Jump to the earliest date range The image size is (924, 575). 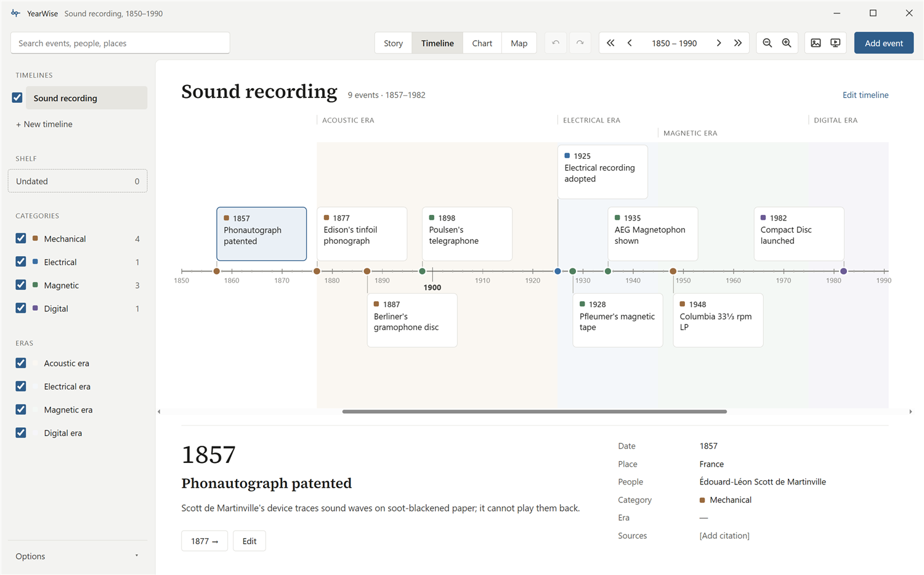click(610, 43)
